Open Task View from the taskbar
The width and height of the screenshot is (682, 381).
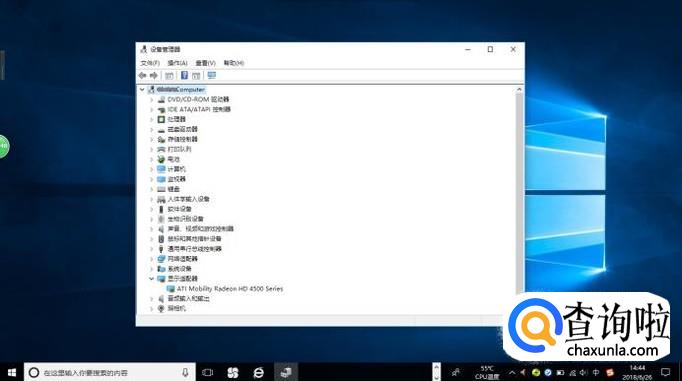(208, 373)
